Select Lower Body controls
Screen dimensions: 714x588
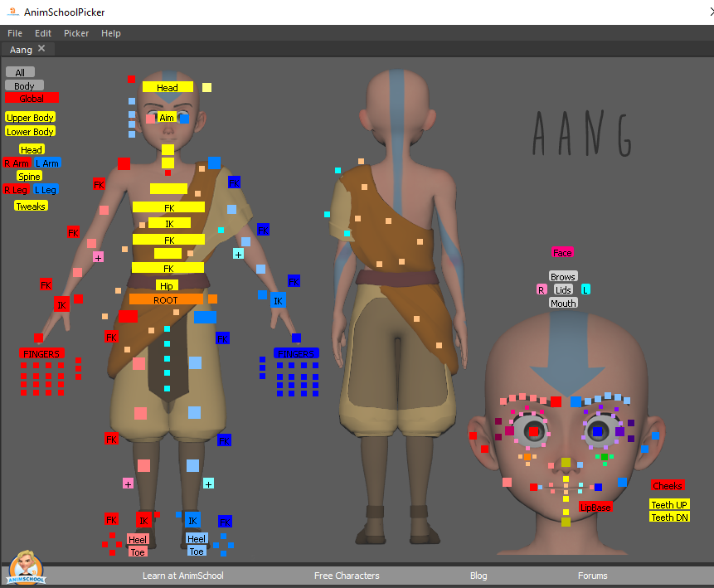(30, 131)
